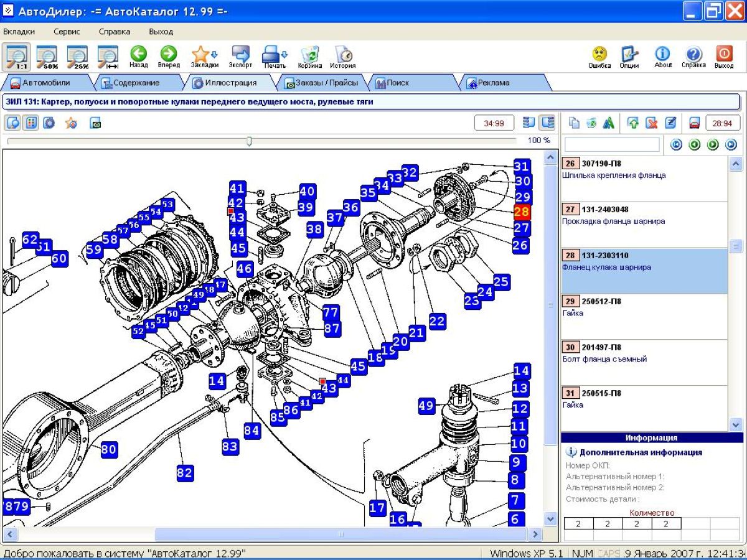The height and width of the screenshot is (560, 747).
Task: Click the double-A font icon
Action: pos(609,123)
